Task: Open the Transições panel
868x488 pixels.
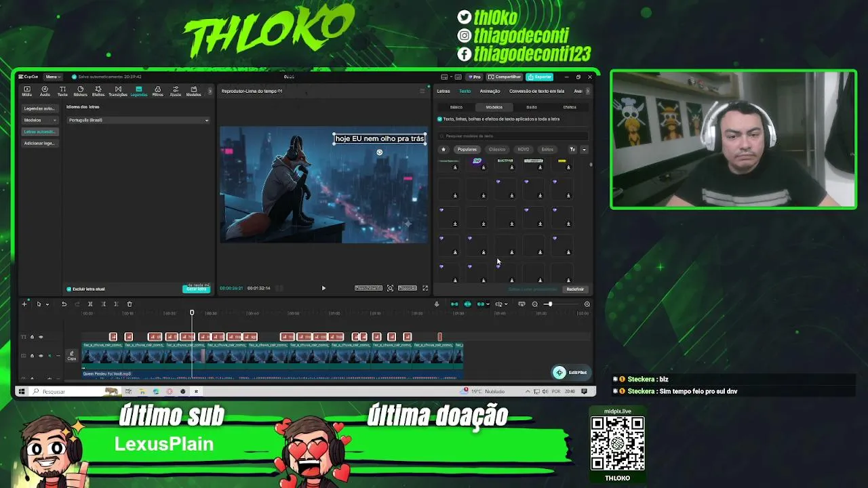Action: tap(118, 91)
